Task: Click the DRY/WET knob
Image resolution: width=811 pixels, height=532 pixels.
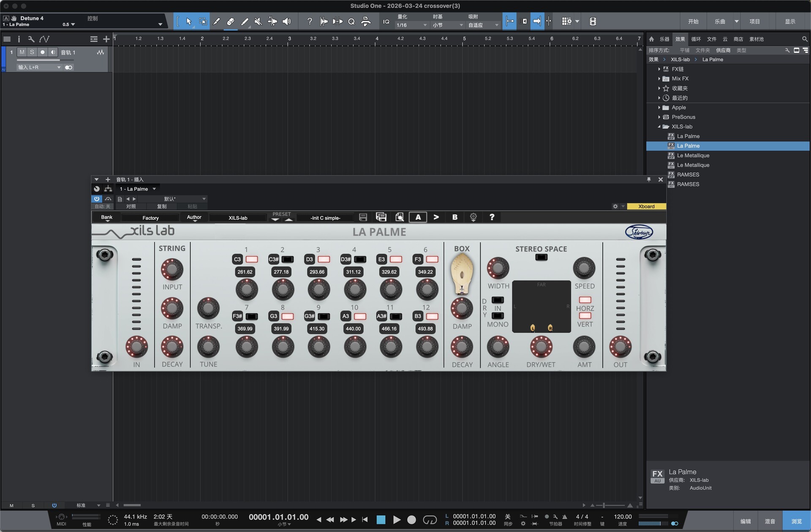Action: (x=541, y=347)
